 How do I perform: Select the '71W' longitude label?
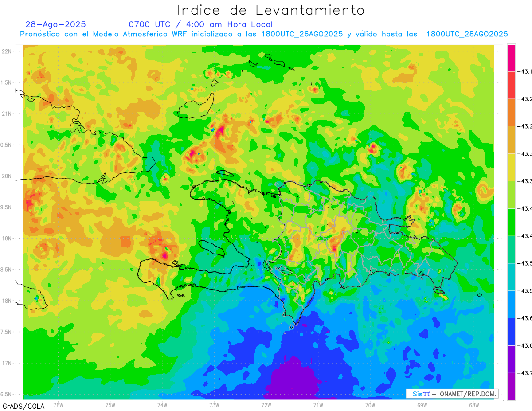click(318, 405)
